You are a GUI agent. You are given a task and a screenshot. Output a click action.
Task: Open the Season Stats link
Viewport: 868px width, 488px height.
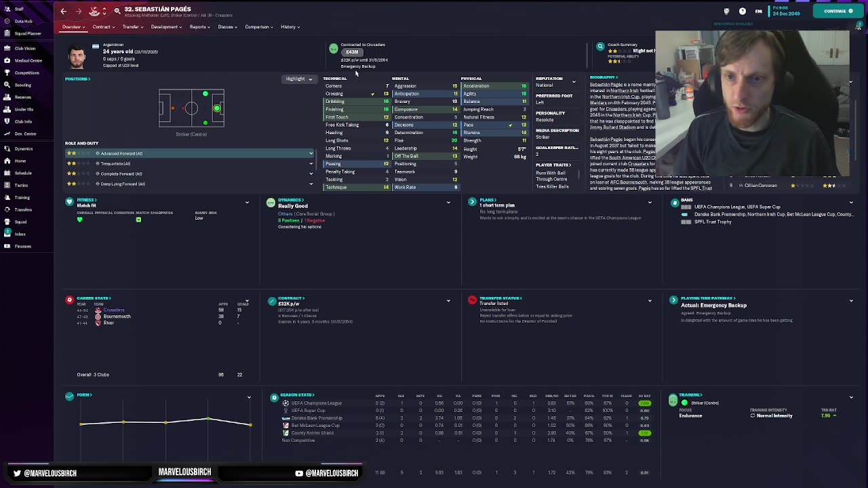298,394
